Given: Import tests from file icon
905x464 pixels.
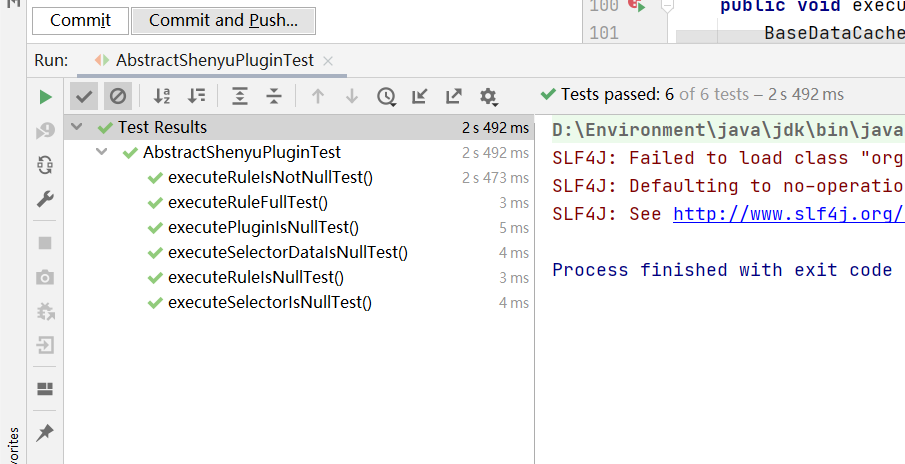Looking at the screenshot, I should point(420,96).
